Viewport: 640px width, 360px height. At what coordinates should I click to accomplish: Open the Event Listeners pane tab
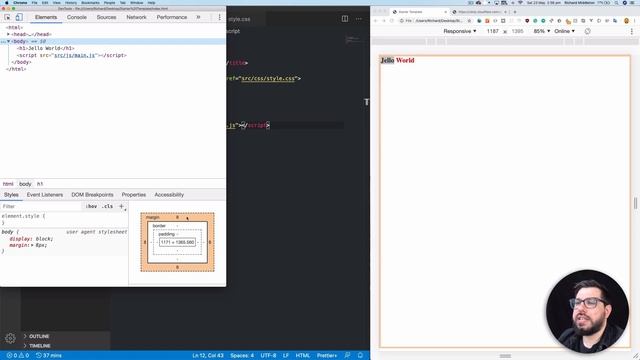(x=45, y=195)
